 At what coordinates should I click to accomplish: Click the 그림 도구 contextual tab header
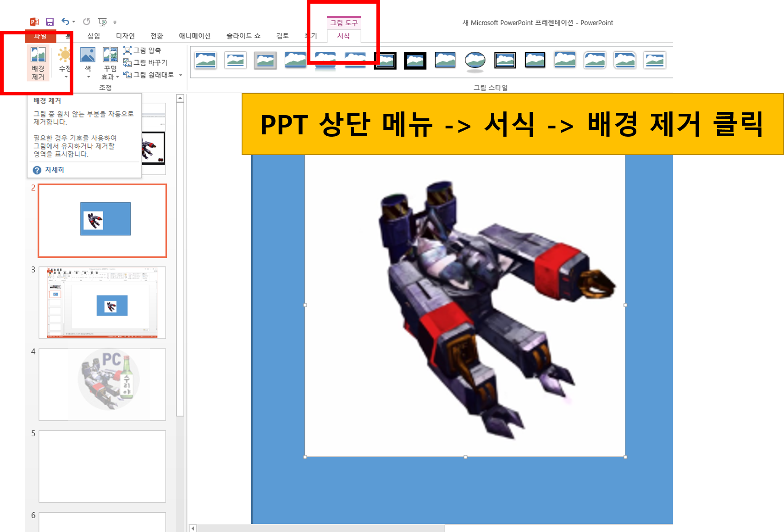pyautogui.click(x=344, y=23)
